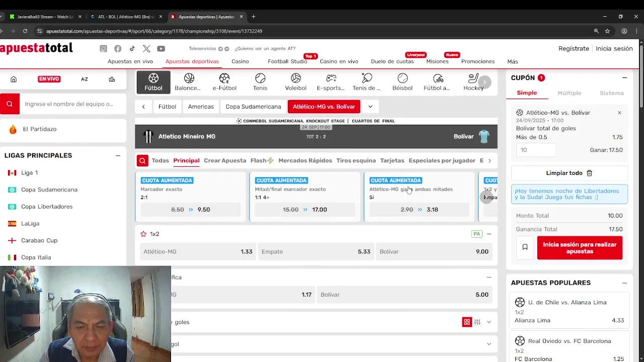644x362 pixels.
Task: Select Empate 5.33 odds button
Action: pos(316,251)
